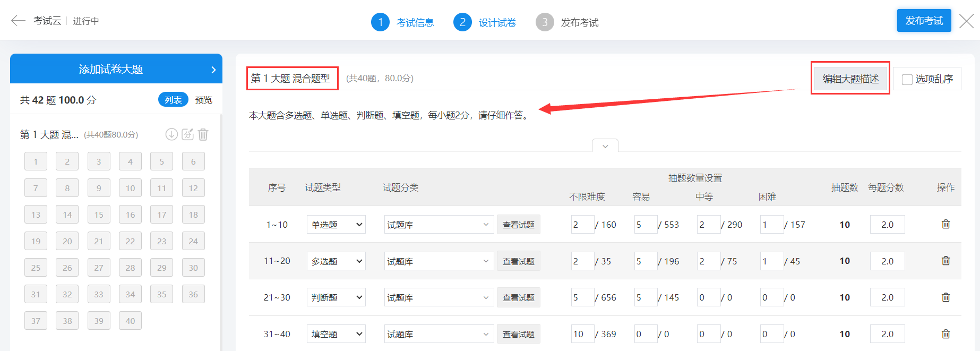Screen dimensions: 980x351
Task: Click the move-down arrow icon for 第1大题
Action: (x=171, y=134)
